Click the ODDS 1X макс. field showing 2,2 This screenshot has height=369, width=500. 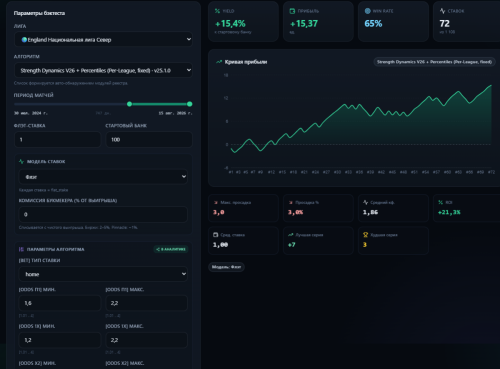[x=146, y=340]
